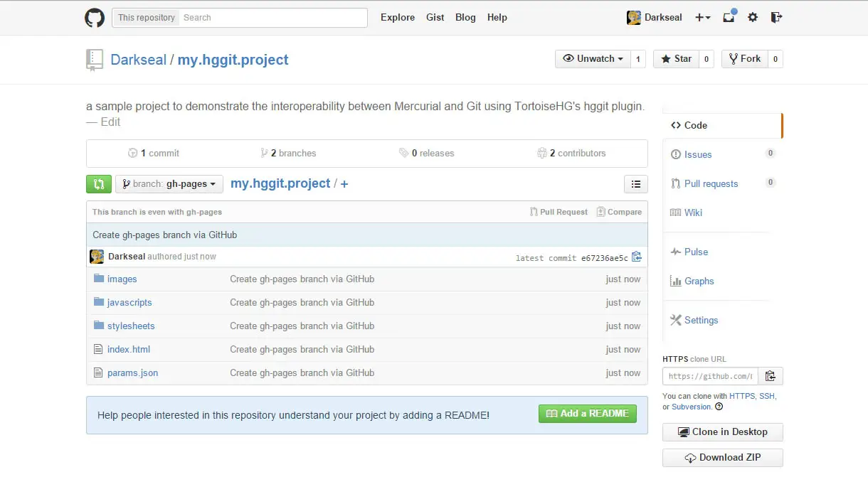Open Issues in sidebar
Screen dimensions: 868x477
[698, 154]
